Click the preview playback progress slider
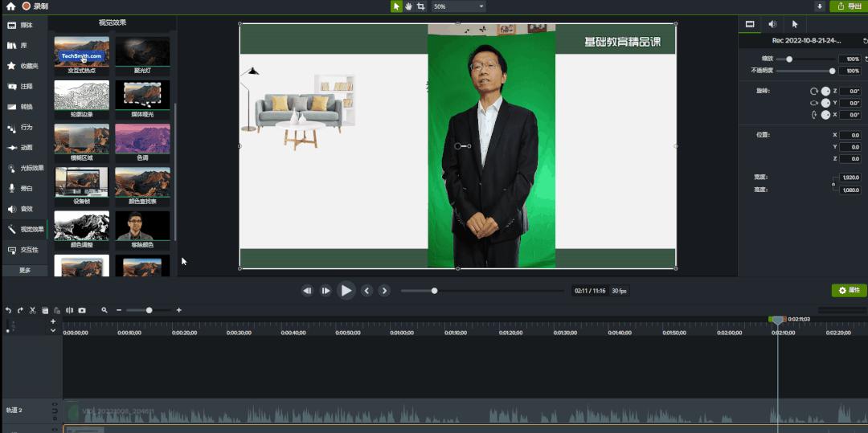Screen dimensions: 868x433 tap(482, 290)
